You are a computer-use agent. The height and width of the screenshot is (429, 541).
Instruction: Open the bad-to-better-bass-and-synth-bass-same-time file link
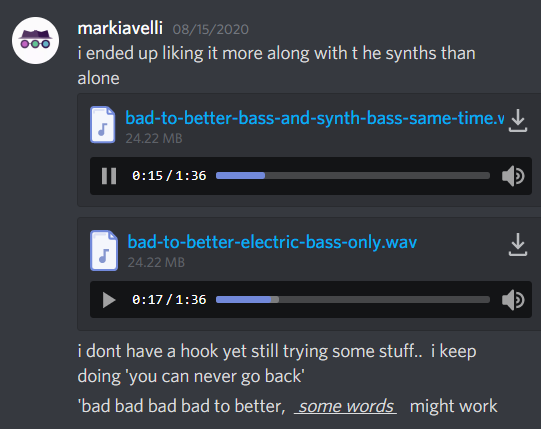click(314, 118)
